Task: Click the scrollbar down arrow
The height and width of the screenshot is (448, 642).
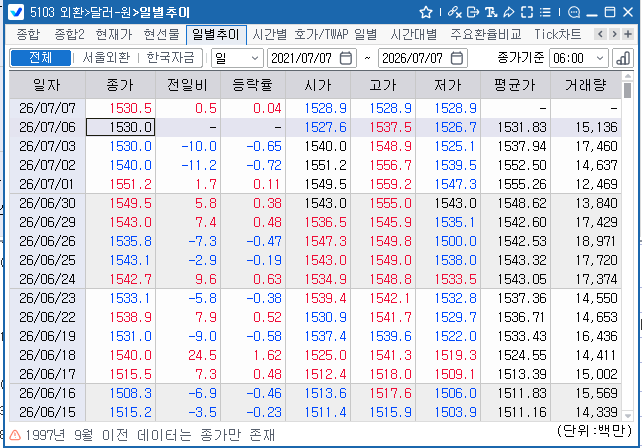Action: [x=627, y=416]
